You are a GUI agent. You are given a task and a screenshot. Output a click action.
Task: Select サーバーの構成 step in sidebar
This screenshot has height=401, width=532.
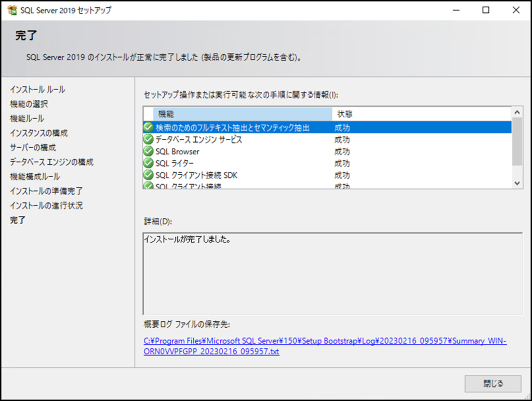click(x=33, y=147)
